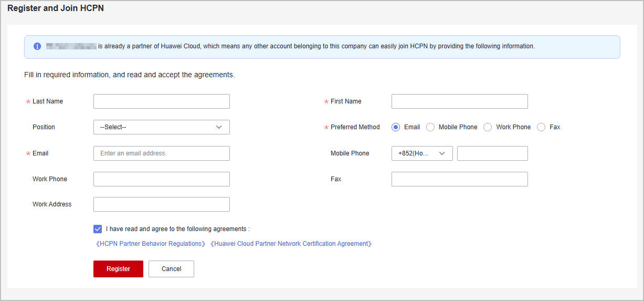Screen dimensions: 644x301
Task: Select Work Phone radio option
Action: tap(488, 127)
